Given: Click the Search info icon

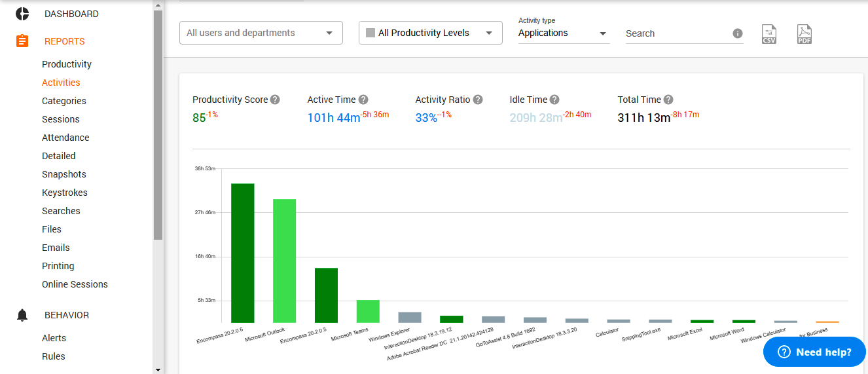Looking at the screenshot, I should point(738,33).
